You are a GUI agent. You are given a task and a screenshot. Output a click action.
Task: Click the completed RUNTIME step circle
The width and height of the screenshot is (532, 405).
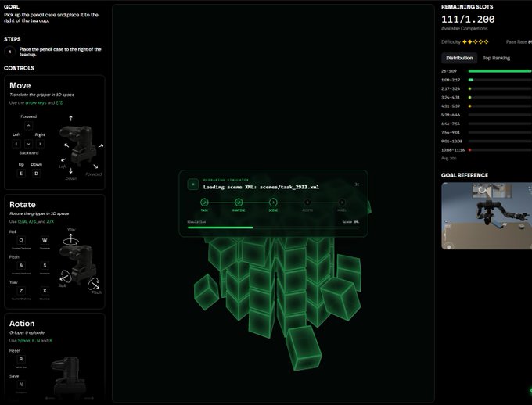(239, 202)
